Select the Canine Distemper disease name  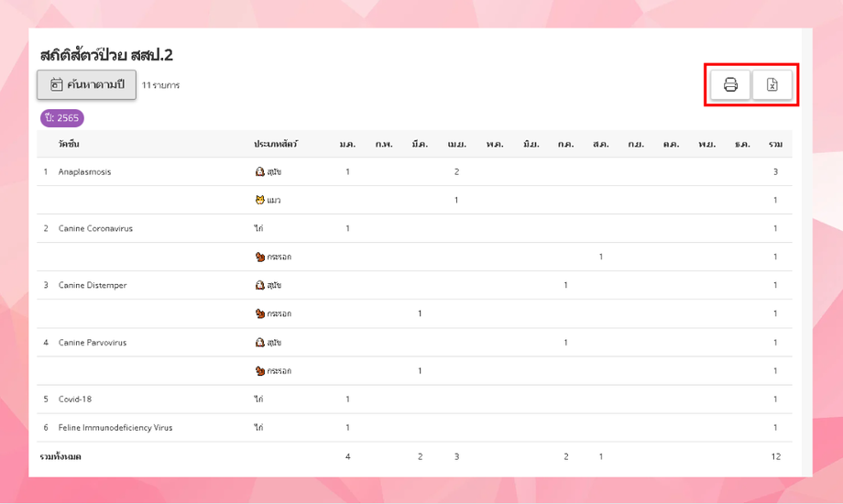click(93, 285)
